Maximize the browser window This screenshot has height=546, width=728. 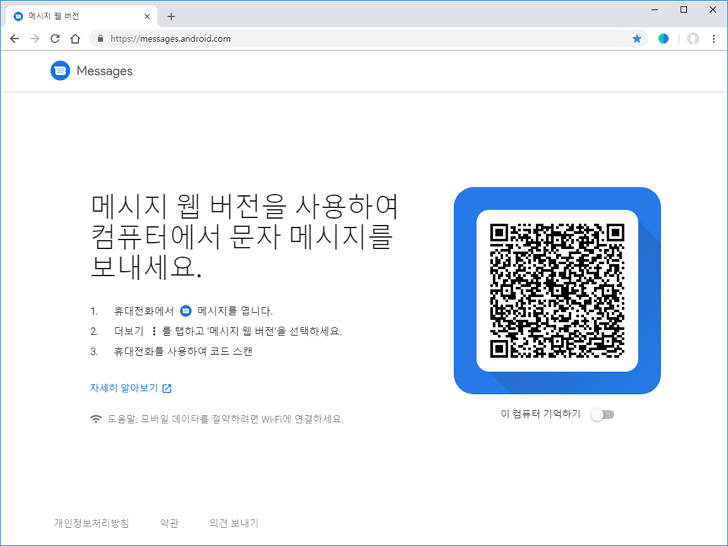click(683, 10)
